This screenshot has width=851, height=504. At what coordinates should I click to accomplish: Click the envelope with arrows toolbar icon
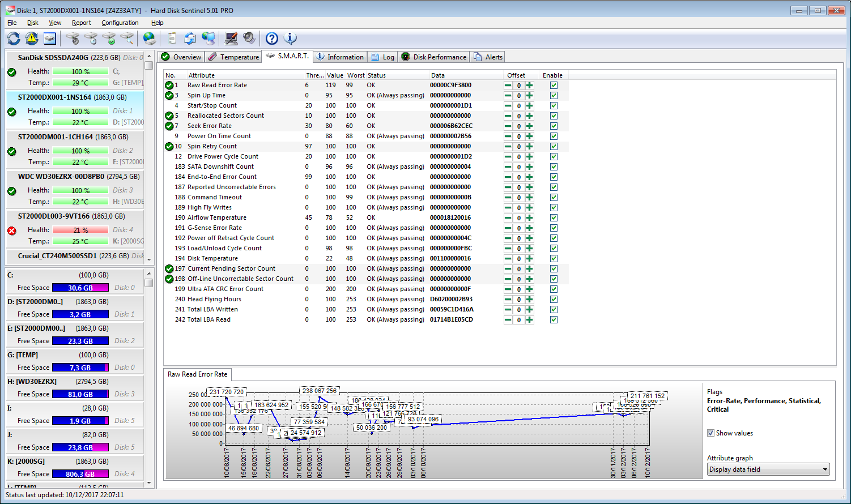[190, 39]
